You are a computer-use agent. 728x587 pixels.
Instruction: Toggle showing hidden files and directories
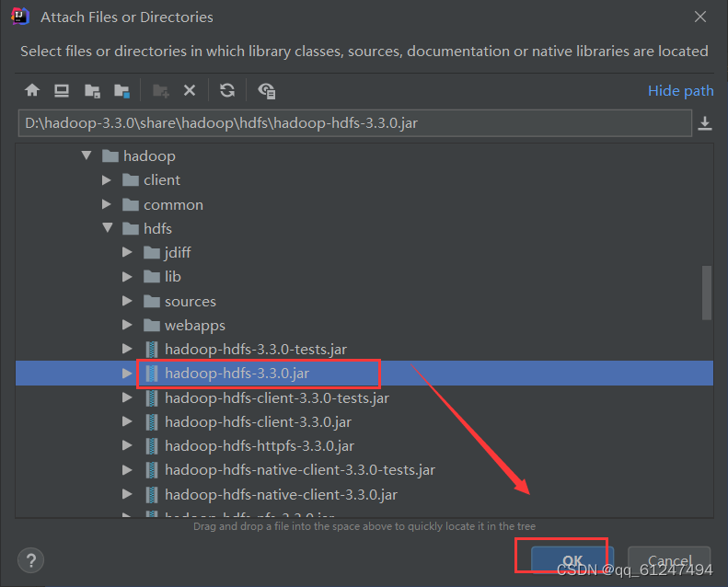pos(267,90)
